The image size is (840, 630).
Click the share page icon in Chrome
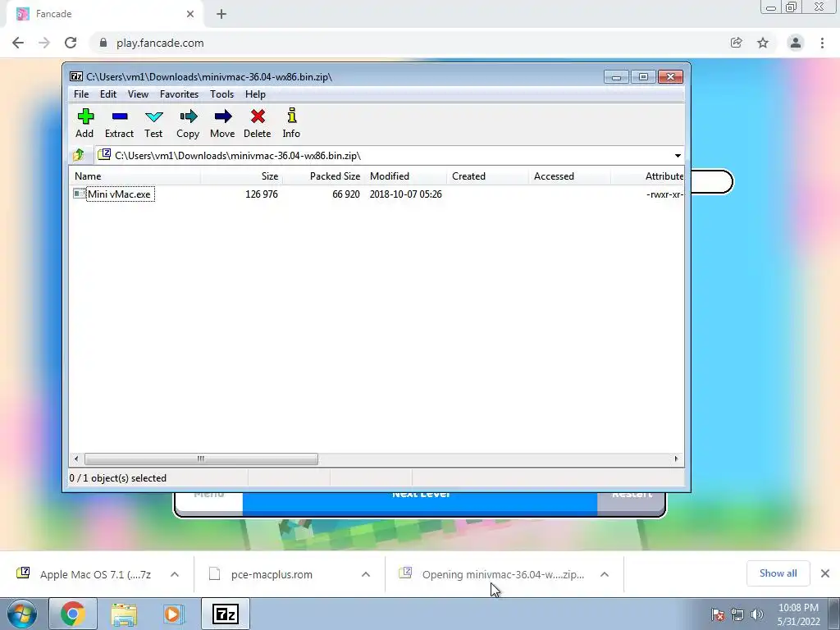736,43
